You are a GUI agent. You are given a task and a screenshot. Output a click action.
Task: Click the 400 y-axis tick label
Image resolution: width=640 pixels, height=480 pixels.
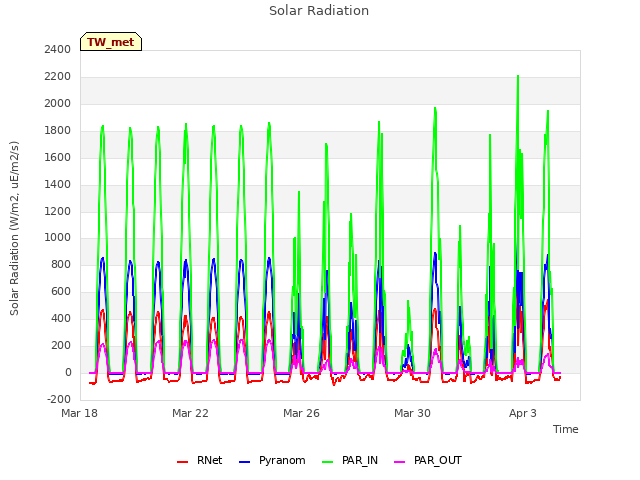pos(61,319)
